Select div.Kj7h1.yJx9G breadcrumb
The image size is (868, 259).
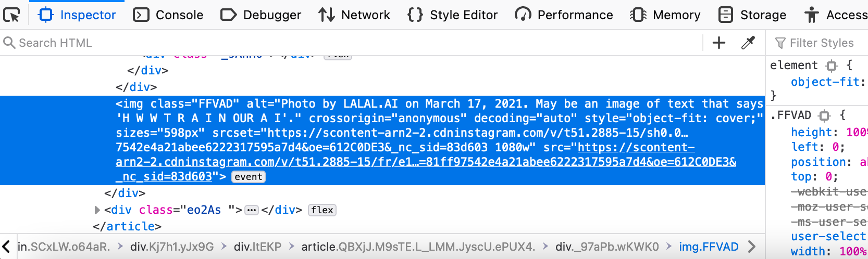pyautogui.click(x=172, y=247)
